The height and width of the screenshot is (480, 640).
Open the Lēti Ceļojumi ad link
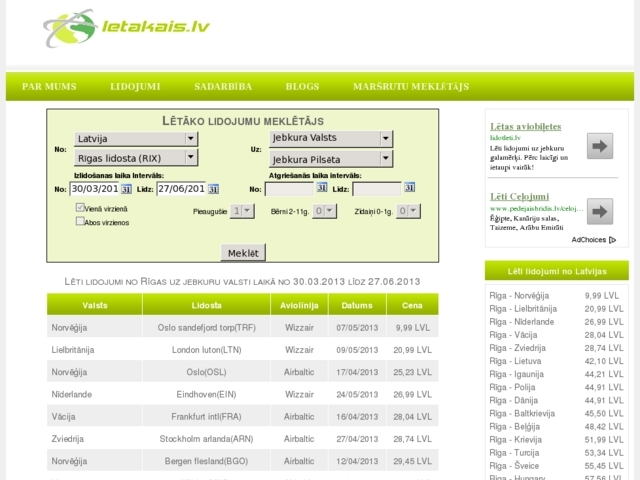(520, 197)
